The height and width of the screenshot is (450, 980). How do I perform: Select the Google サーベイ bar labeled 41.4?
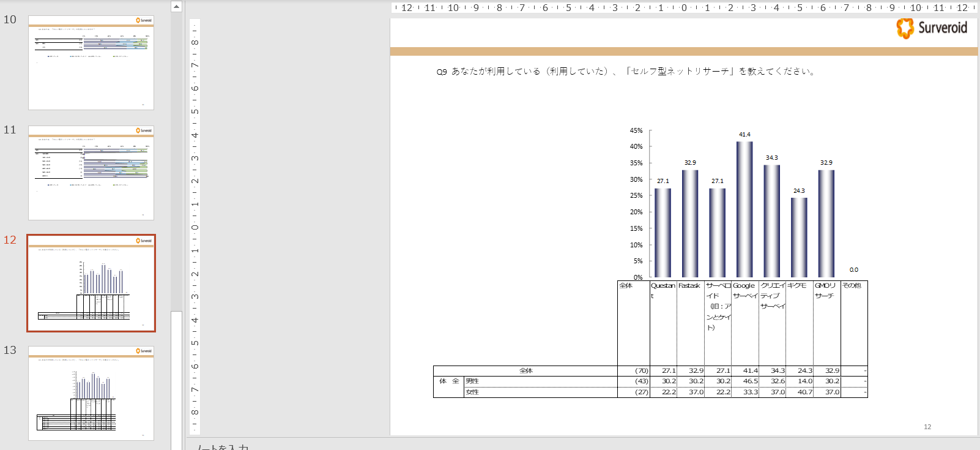pyautogui.click(x=744, y=209)
